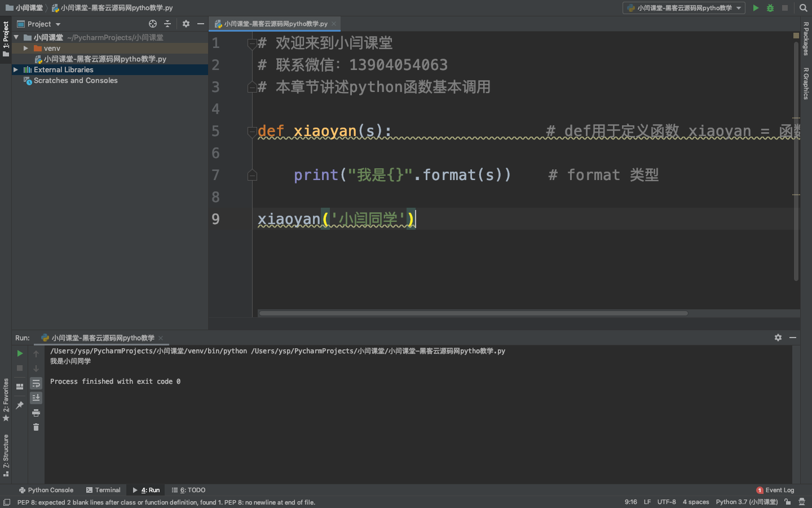Image resolution: width=812 pixels, height=508 pixels.
Task: Switch to Python Console tab
Action: click(x=46, y=490)
